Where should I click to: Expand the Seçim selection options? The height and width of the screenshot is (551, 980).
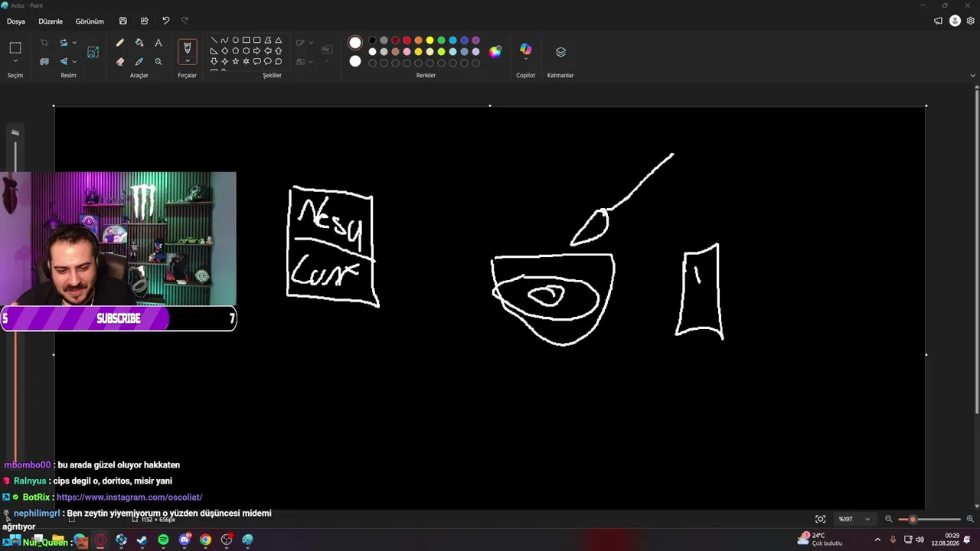[x=15, y=61]
